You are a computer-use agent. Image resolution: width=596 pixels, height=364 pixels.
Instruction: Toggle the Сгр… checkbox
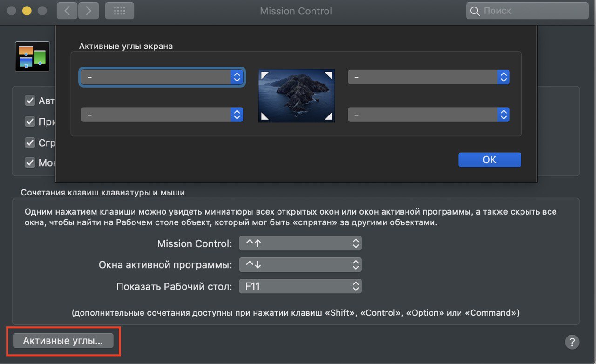click(x=30, y=142)
